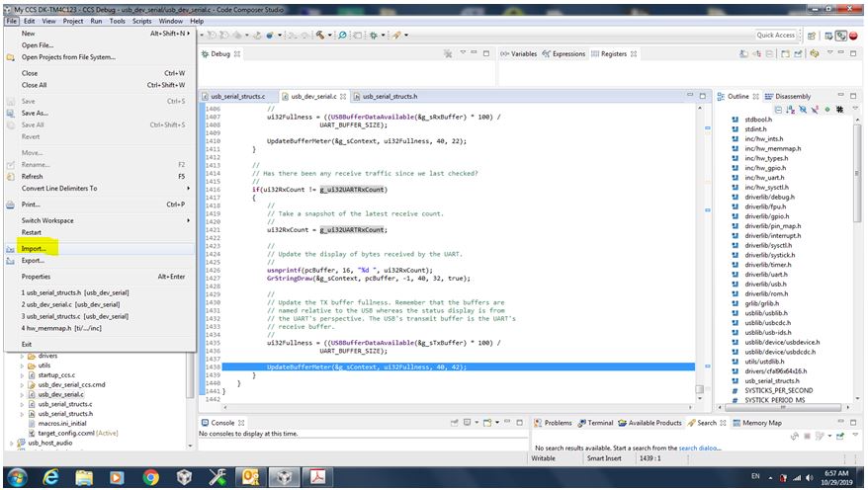
Task: Select driverlib/uart.h in Outline list
Action: pyautogui.click(x=765, y=275)
